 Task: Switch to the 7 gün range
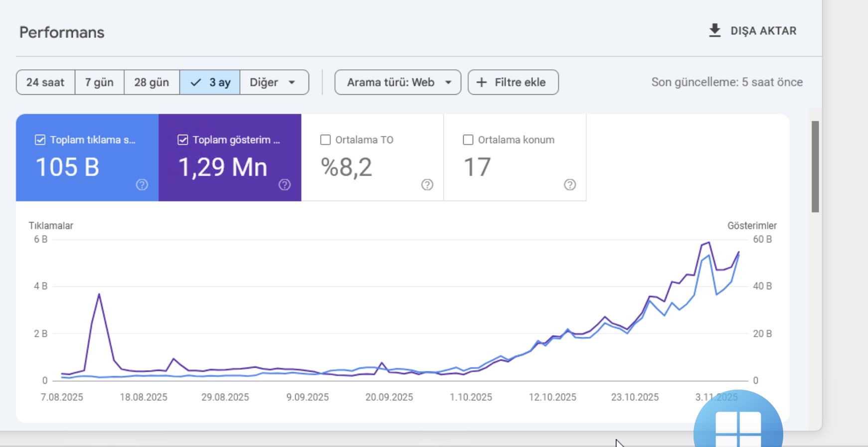point(99,82)
